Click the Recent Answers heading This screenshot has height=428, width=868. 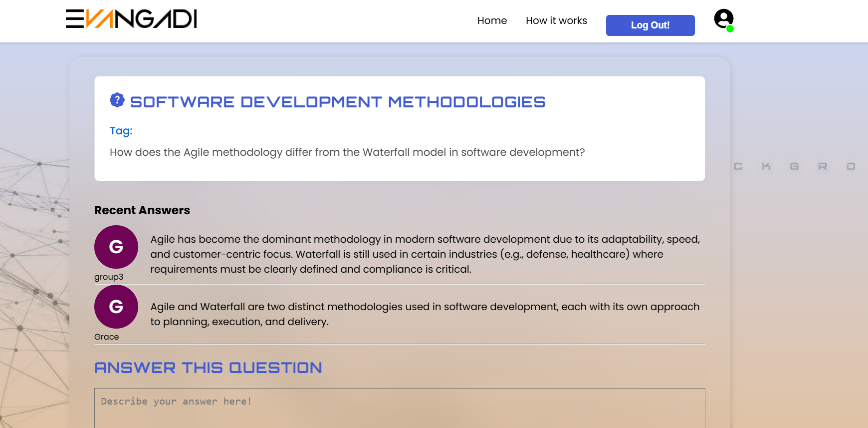142,210
